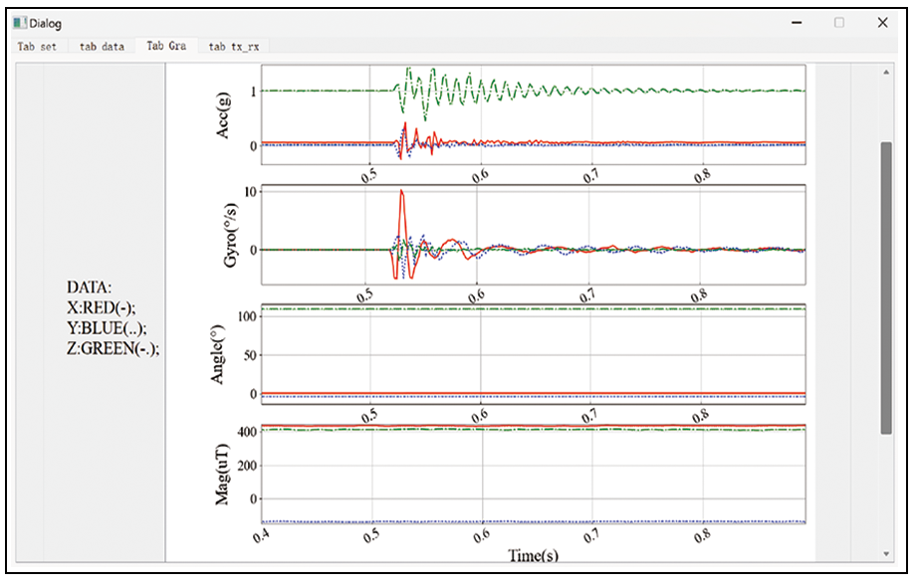Click the DATA: legend heading
Screen dimensions: 917x588
tap(89, 288)
